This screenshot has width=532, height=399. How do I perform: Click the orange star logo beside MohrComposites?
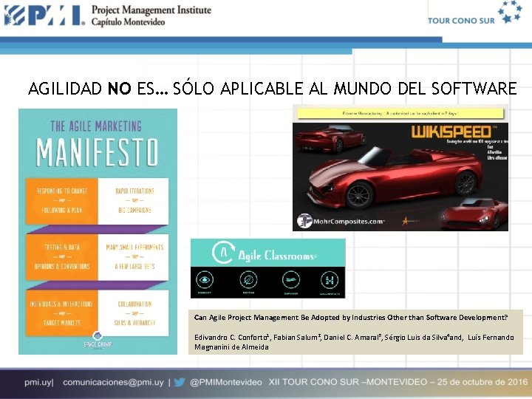click(405, 221)
